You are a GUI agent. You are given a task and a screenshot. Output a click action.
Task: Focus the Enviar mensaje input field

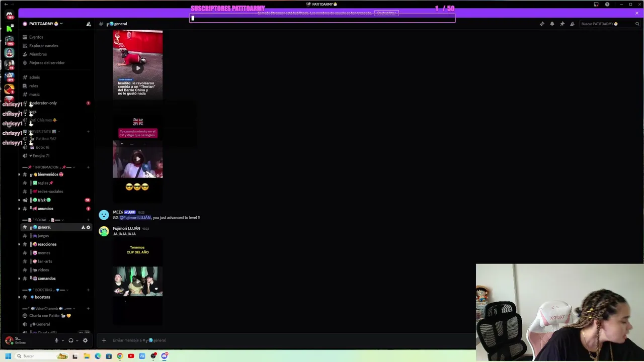pos(292,340)
